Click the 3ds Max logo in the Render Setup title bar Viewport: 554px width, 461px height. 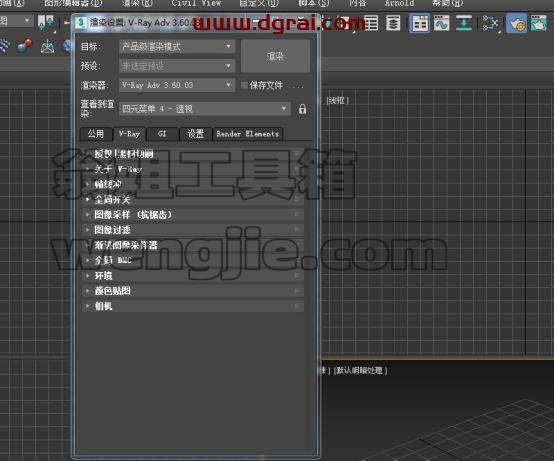point(81,23)
